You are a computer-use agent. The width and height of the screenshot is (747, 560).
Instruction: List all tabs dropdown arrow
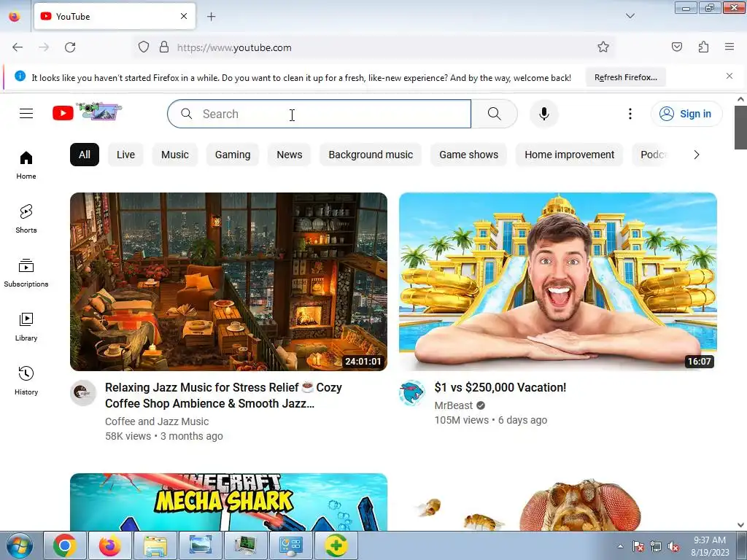click(630, 16)
